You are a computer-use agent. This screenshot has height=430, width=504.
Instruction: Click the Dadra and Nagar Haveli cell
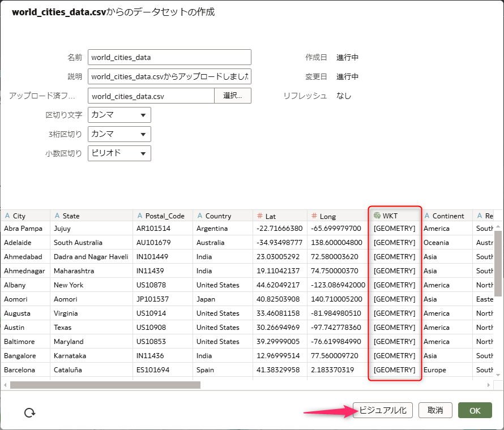[x=91, y=257]
